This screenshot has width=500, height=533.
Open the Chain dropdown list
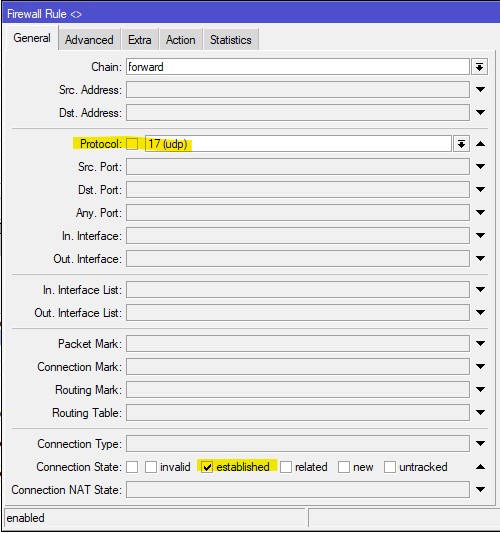(479, 67)
